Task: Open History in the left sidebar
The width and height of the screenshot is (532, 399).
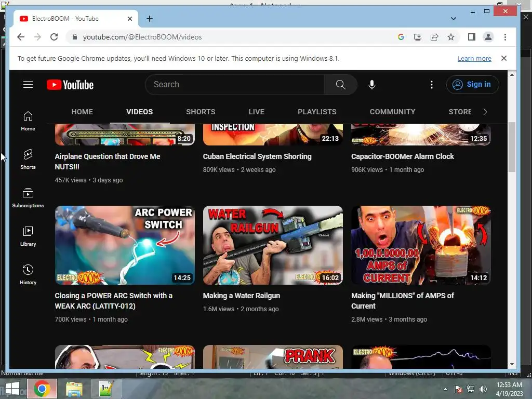Action: pyautogui.click(x=28, y=274)
